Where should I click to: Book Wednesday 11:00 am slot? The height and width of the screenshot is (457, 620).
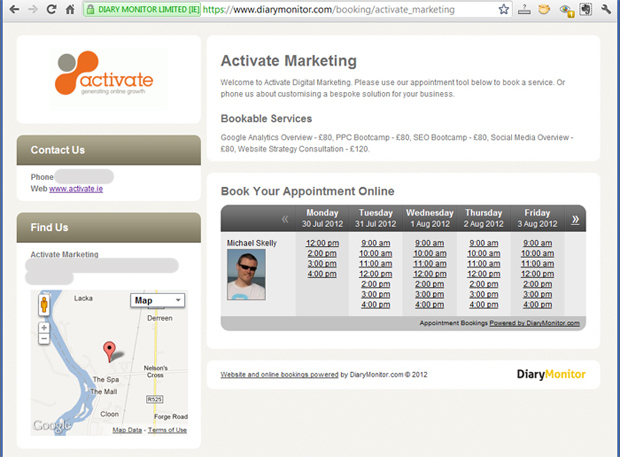[x=430, y=264]
